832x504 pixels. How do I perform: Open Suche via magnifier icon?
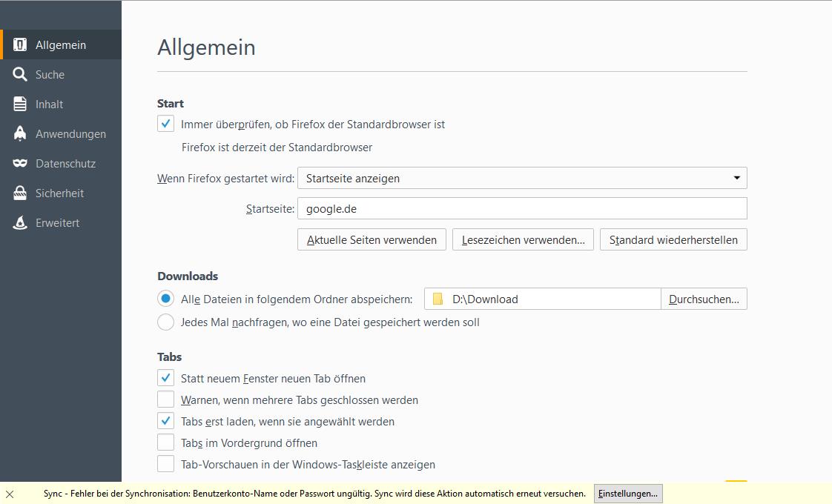[20, 74]
